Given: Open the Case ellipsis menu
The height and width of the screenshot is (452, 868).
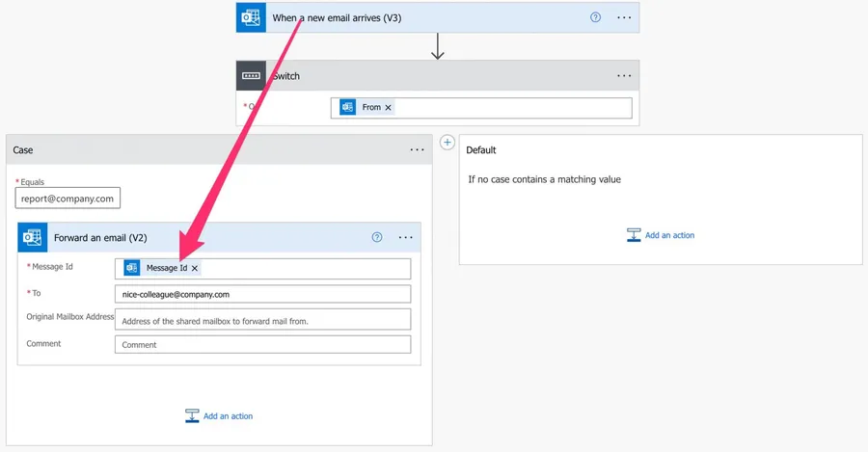Looking at the screenshot, I should 417,150.
